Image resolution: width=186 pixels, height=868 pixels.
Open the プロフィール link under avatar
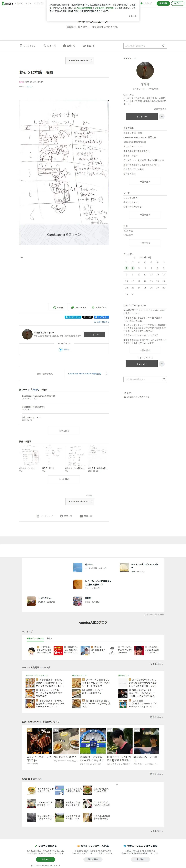[x=138, y=89]
